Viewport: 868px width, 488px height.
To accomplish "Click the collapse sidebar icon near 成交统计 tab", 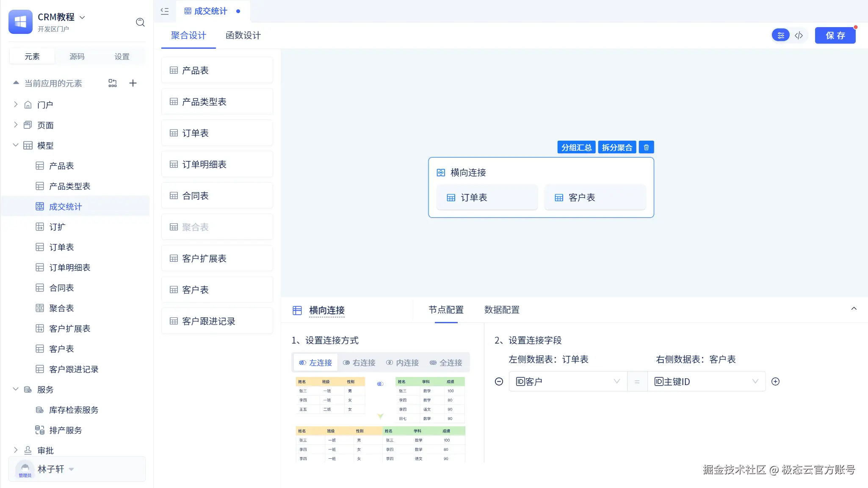I will coord(165,11).
